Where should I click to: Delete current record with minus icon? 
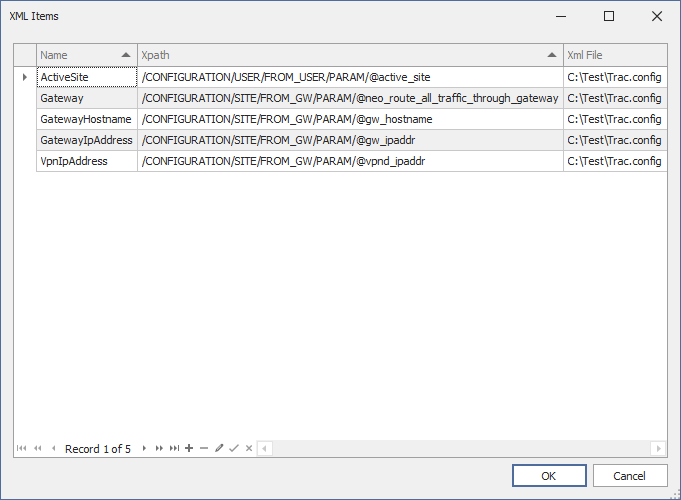pos(204,448)
